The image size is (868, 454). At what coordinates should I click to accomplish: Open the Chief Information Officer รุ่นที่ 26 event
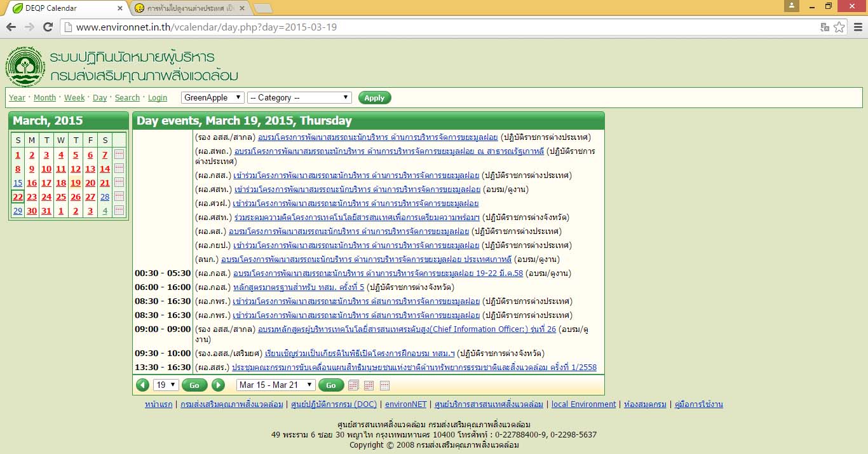(407, 329)
